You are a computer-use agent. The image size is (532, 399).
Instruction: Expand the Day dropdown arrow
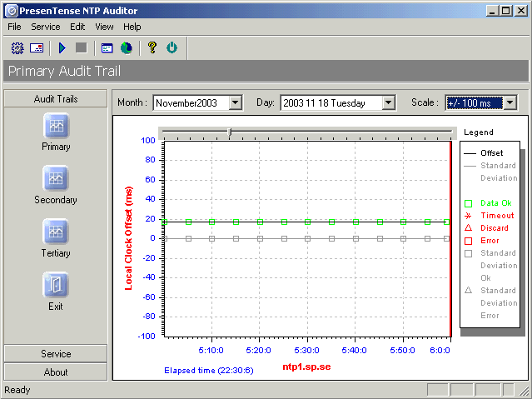point(388,102)
